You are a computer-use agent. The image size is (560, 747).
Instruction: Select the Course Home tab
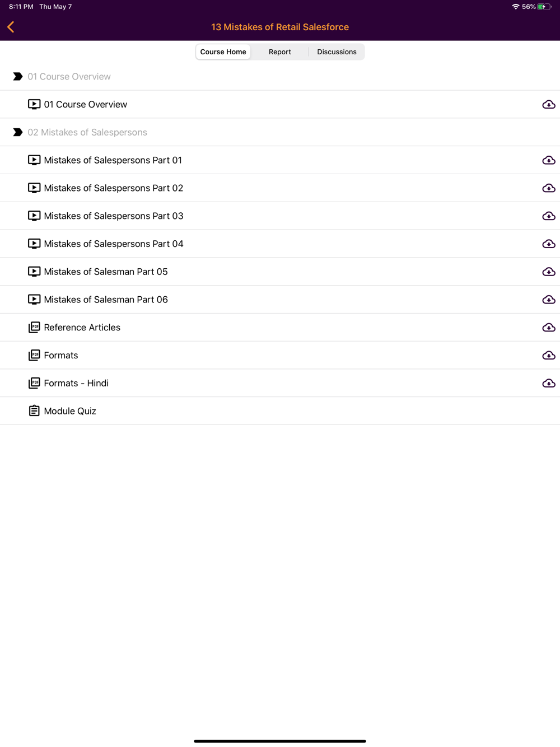click(223, 52)
